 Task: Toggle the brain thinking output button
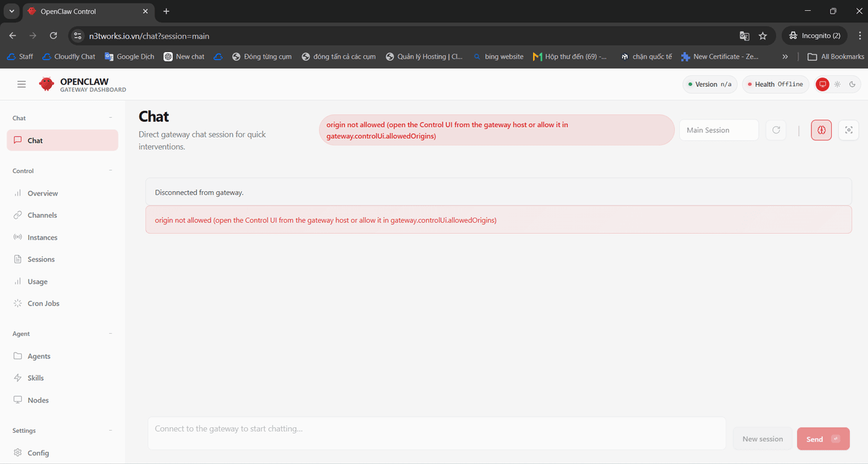pyautogui.click(x=821, y=130)
